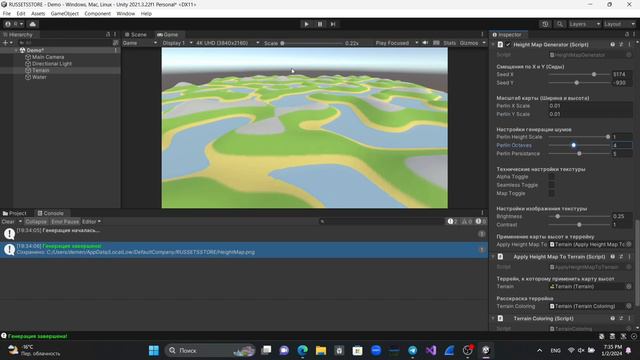Click the Seed Y slider

pyautogui.click(x=579, y=83)
